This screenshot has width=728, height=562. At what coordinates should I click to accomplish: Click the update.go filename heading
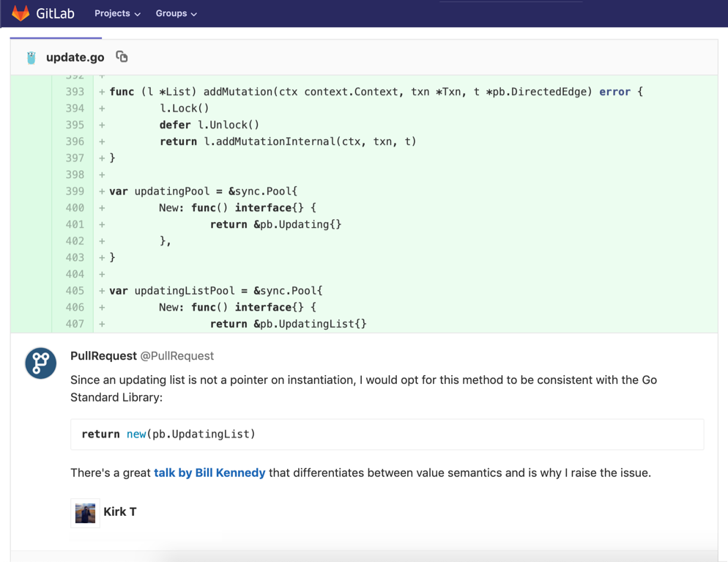(x=75, y=56)
